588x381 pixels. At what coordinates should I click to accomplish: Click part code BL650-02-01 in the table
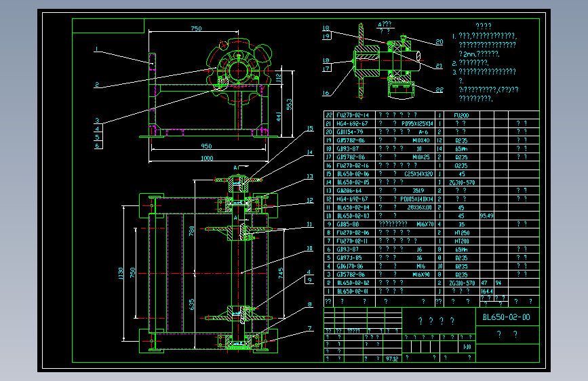point(353,292)
